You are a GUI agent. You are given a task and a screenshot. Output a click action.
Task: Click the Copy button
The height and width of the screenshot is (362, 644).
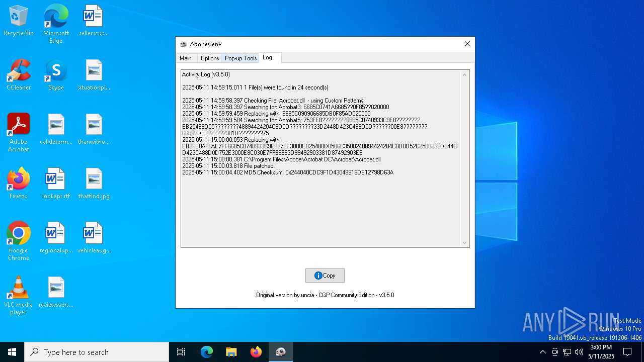(325, 276)
